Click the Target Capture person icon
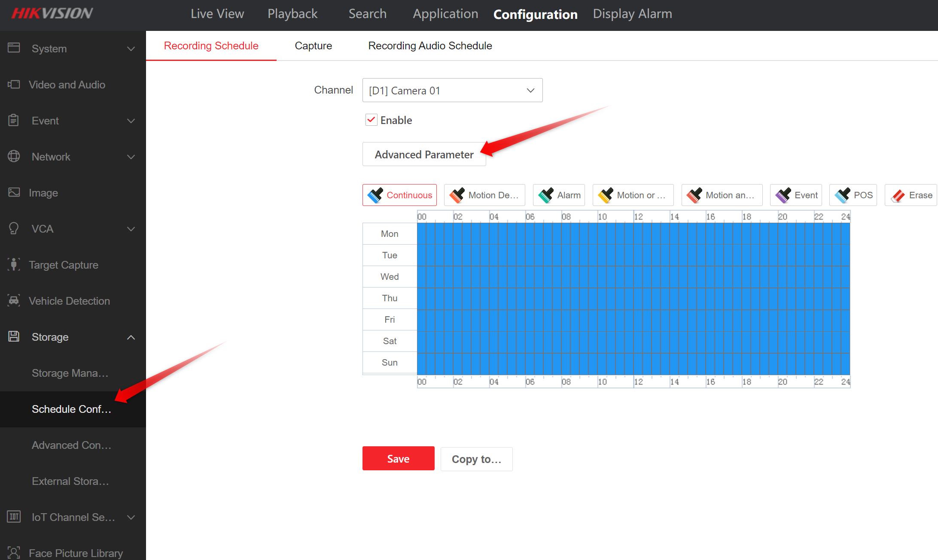This screenshot has width=938, height=560. [x=14, y=264]
